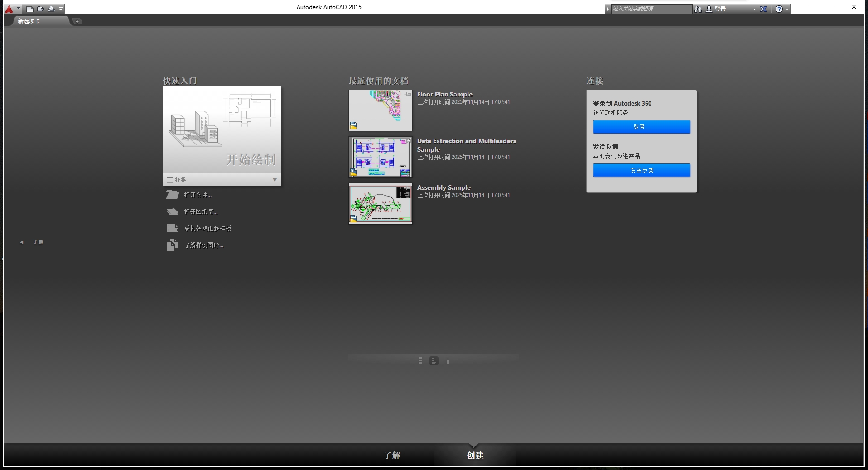Click the red AutoCAD application menu logo
868x470 pixels.
(9, 9)
